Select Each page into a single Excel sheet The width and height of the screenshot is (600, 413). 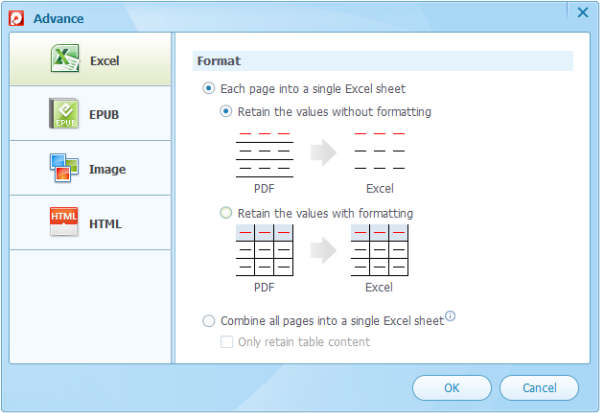tap(209, 89)
